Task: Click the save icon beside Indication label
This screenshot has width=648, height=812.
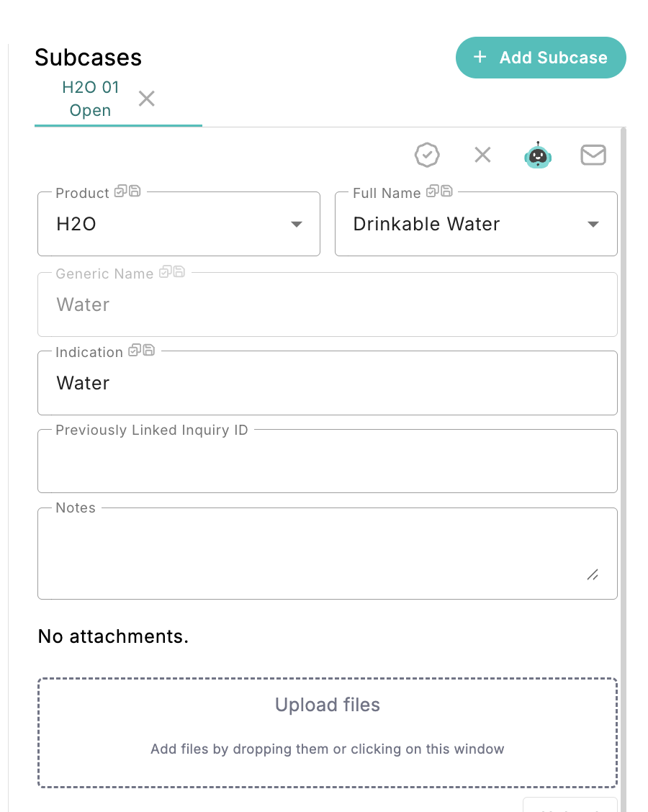Action: (x=148, y=351)
